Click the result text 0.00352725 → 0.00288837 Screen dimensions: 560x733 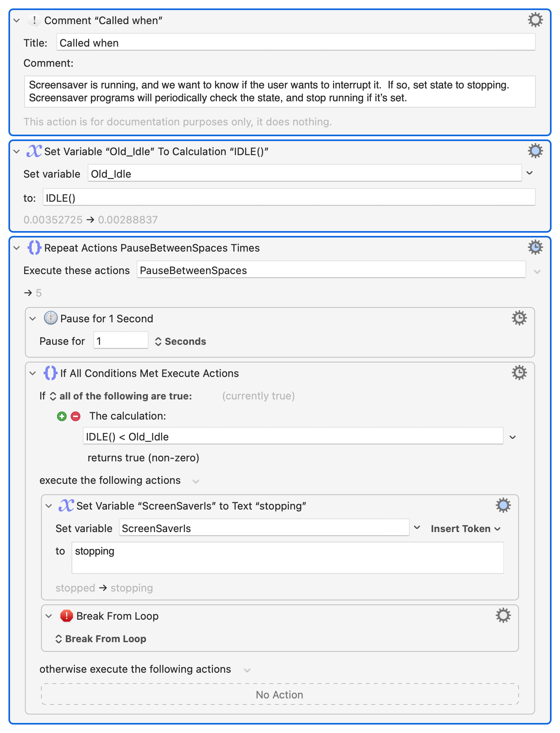90,220
